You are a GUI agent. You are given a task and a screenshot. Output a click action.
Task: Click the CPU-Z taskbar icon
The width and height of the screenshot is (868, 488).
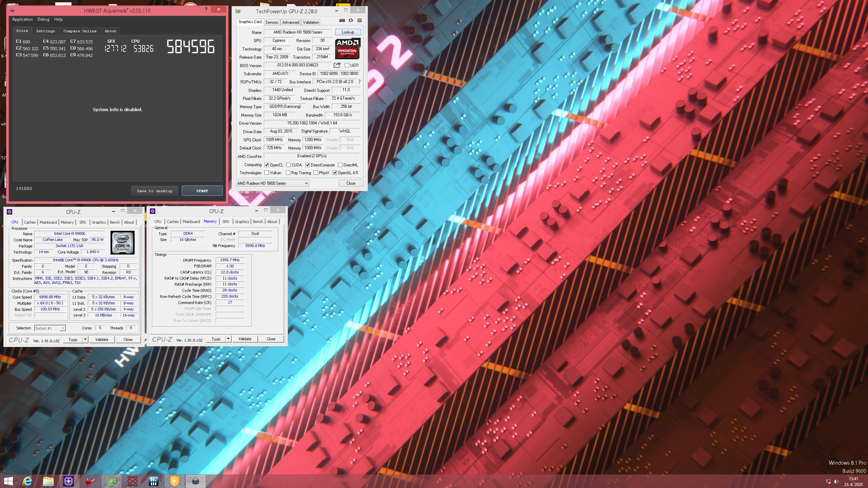coord(68,481)
